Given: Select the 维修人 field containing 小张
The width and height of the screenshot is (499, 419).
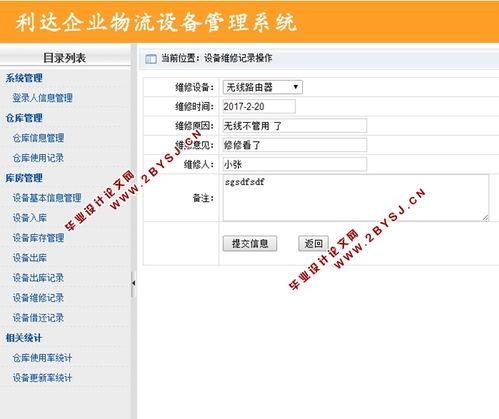Looking at the screenshot, I should [295, 165].
